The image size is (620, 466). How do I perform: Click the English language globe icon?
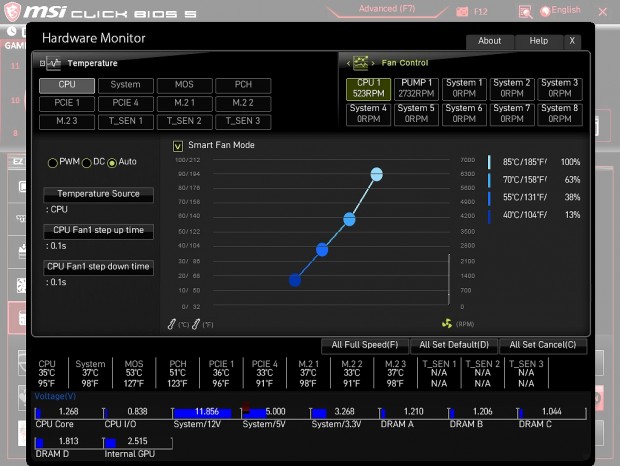[x=545, y=11]
